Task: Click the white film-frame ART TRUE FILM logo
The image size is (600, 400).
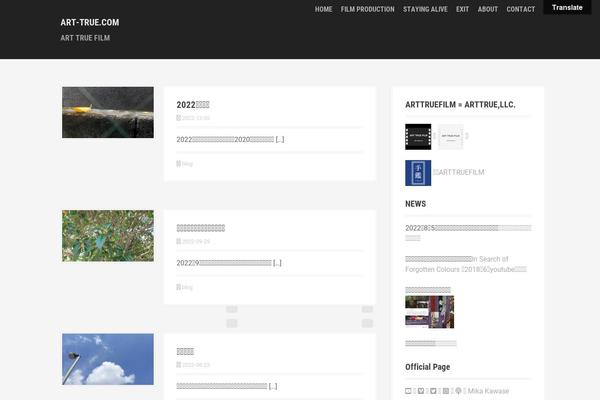Action: 450,136
